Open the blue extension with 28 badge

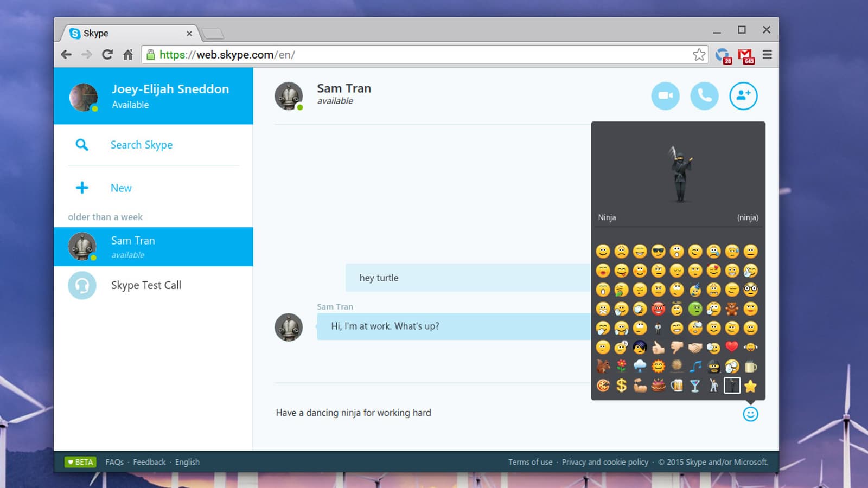click(723, 55)
